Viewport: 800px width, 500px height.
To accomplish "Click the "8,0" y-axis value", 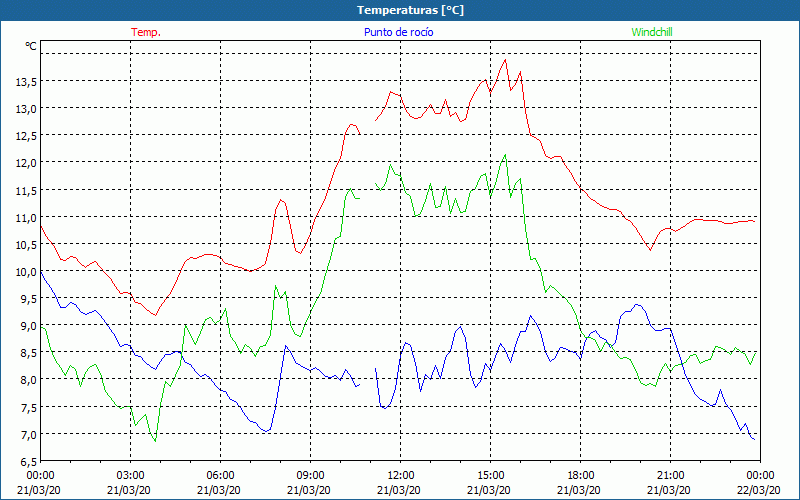I will point(28,380).
